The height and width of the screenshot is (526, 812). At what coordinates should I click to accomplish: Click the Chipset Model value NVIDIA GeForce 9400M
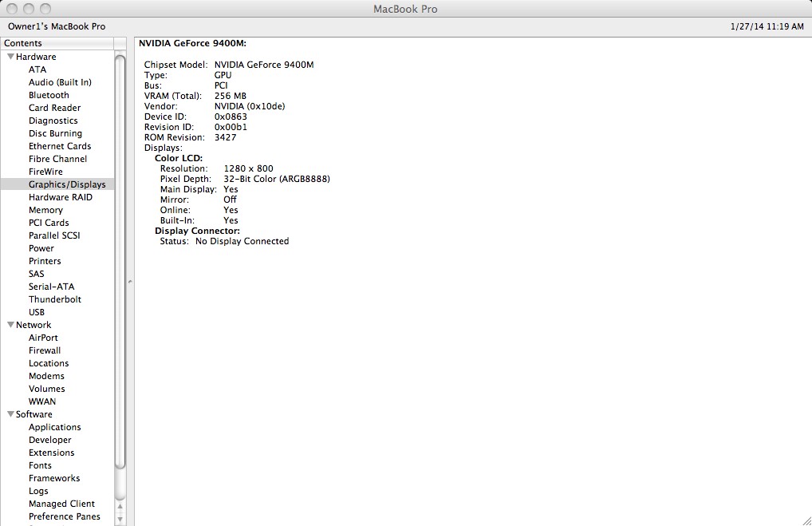(x=264, y=65)
